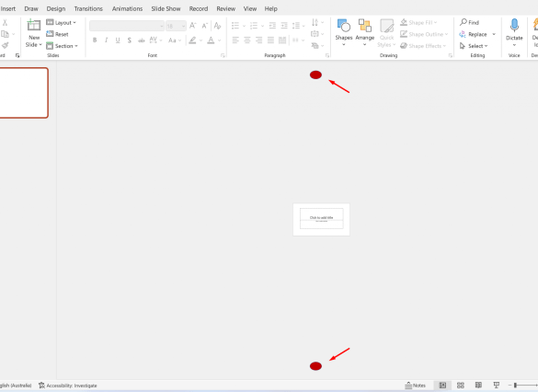Apply the font color A button
538x392 pixels.
click(211, 40)
